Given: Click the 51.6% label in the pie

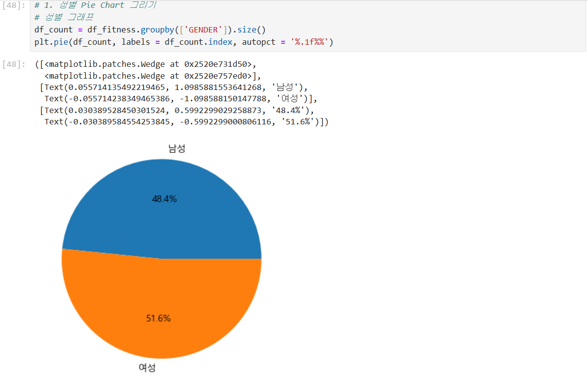Looking at the screenshot, I should [x=158, y=318].
